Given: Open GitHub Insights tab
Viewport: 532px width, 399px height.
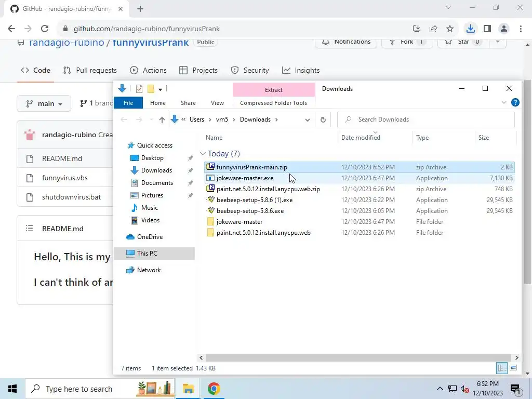Looking at the screenshot, I should [x=301, y=70].
